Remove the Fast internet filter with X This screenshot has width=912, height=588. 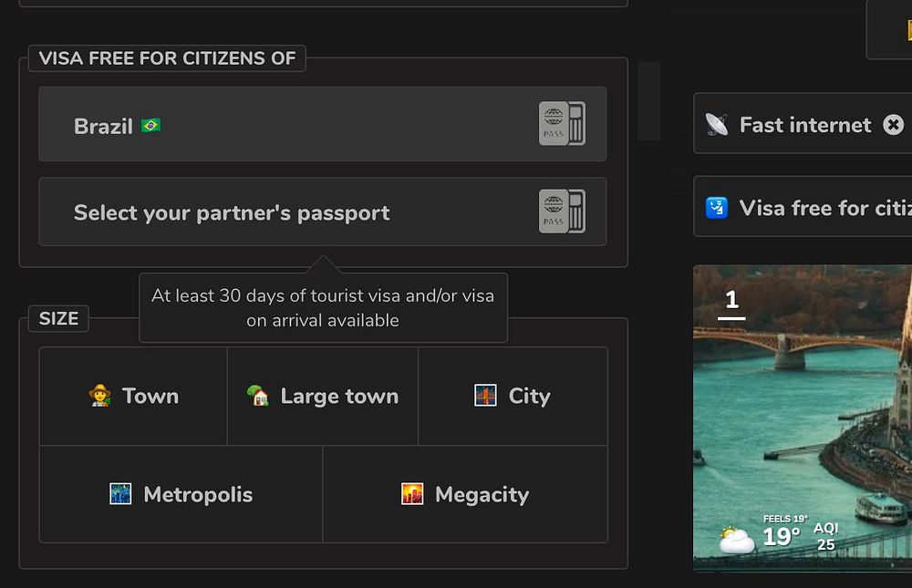pos(894,125)
